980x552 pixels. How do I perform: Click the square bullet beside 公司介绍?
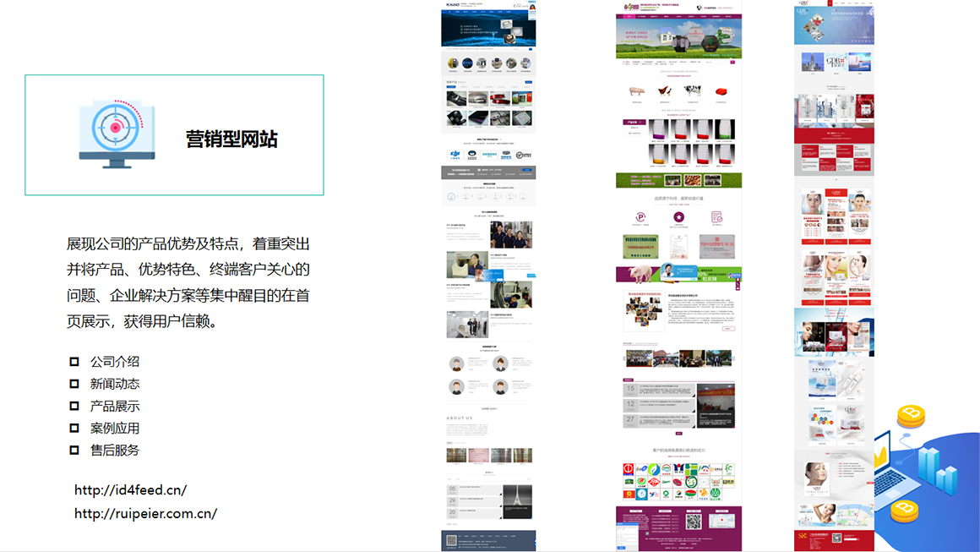pyautogui.click(x=74, y=362)
